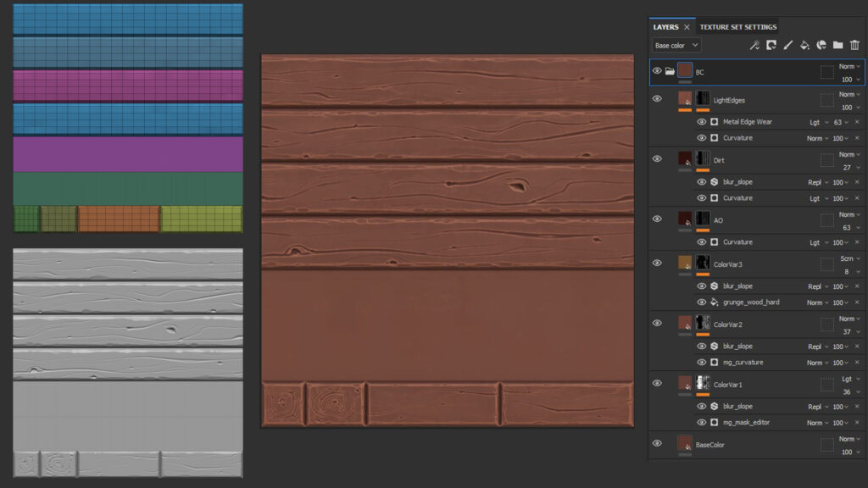The width and height of the screenshot is (868, 488).
Task: Open the Add effect magic wand menu
Action: (x=754, y=46)
